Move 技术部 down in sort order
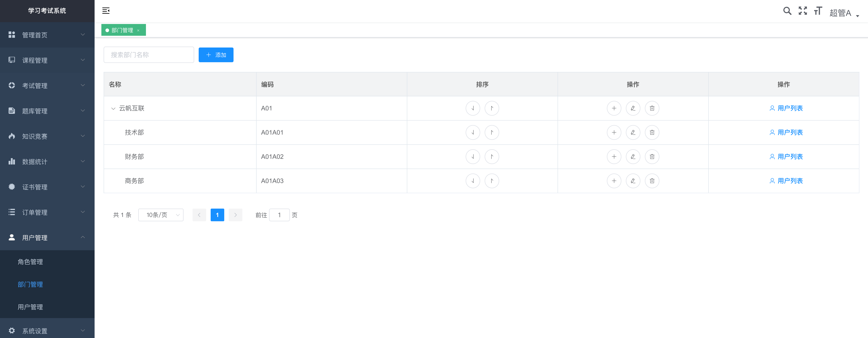 tap(473, 132)
